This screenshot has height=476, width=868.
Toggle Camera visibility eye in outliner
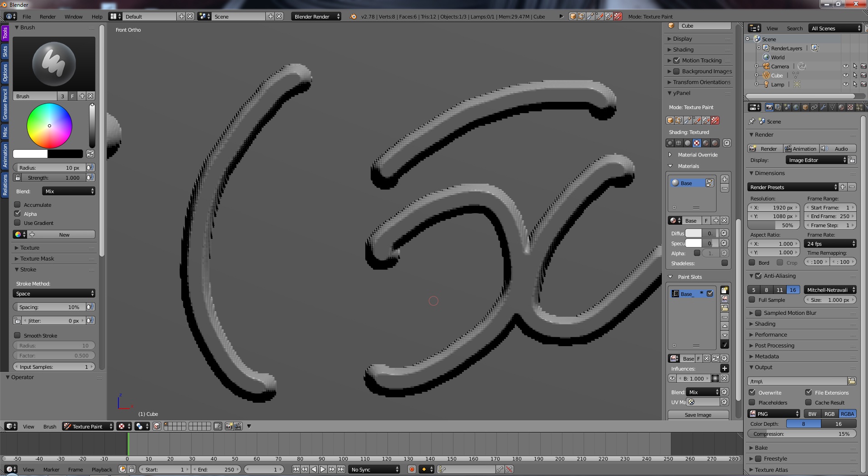click(845, 66)
